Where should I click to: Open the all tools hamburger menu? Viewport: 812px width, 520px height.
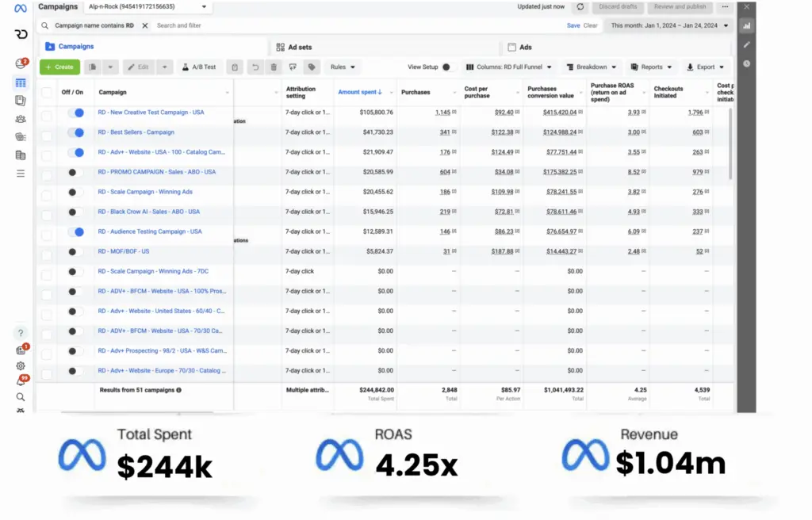(x=20, y=174)
